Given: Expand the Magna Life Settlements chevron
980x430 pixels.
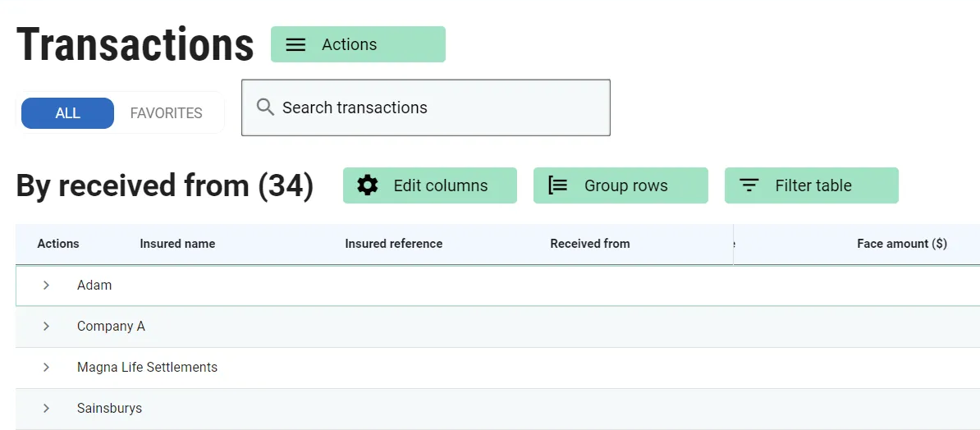Looking at the screenshot, I should [x=46, y=368].
